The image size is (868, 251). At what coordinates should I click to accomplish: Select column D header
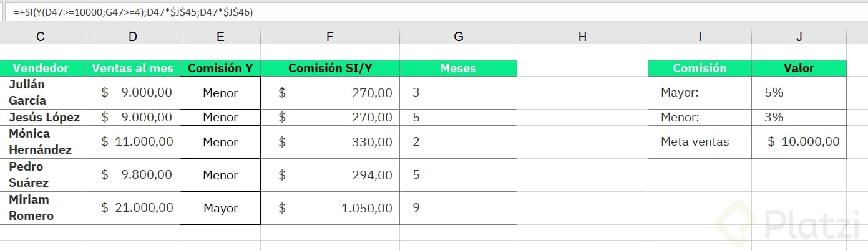(132, 37)
